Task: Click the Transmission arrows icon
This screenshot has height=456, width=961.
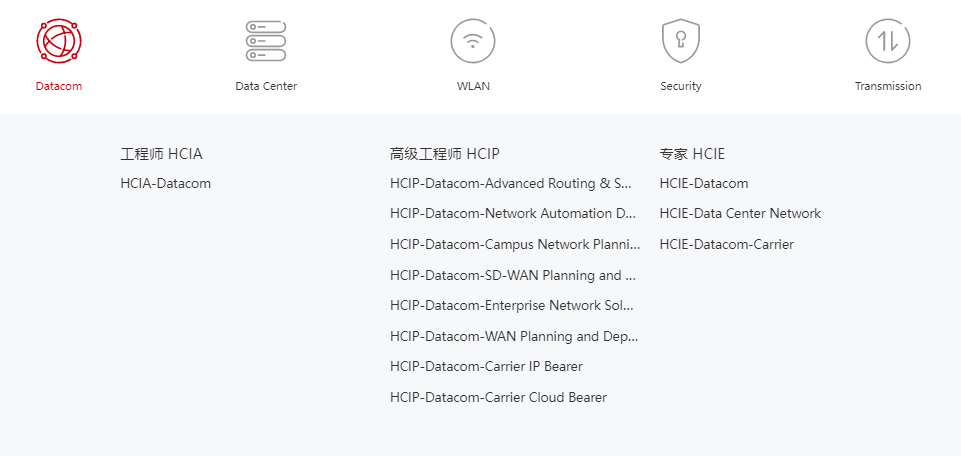Action: point(888,41)
